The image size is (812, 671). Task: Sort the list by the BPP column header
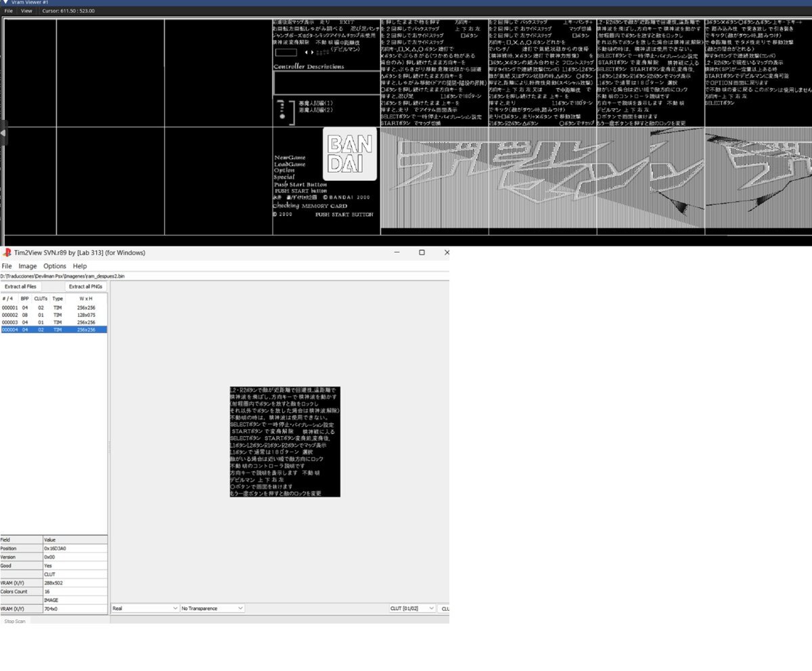pyautogui.click(x=24, y=299)
